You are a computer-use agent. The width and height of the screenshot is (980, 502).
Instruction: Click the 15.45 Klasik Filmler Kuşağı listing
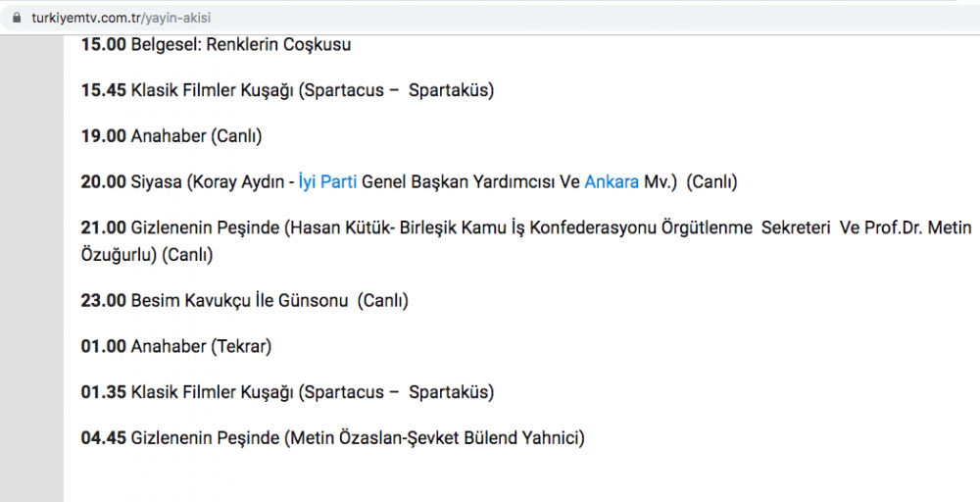pos(287,91)
